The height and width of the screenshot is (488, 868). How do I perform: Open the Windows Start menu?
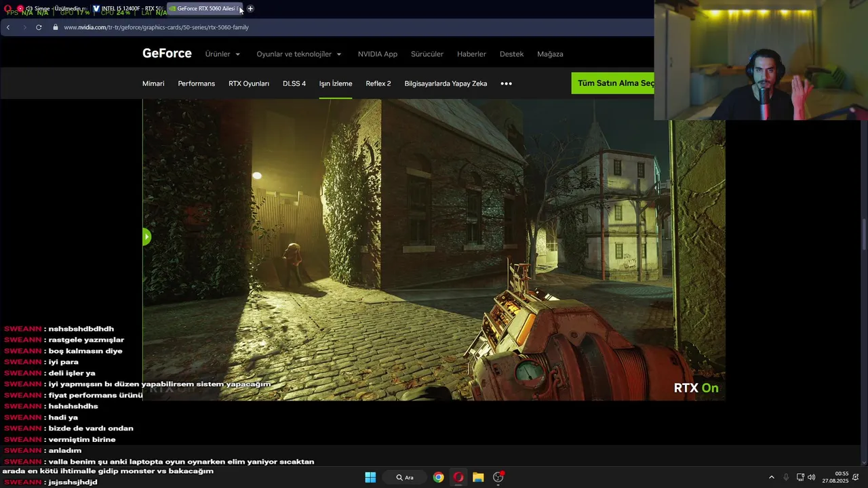[370, 477]
